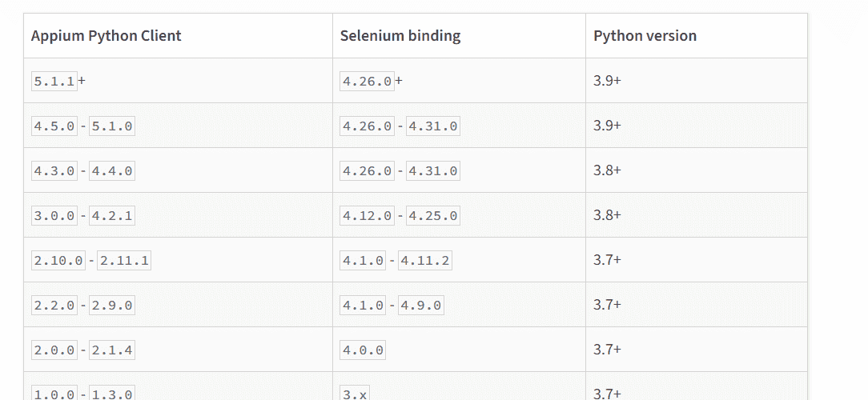Select the 2.11.1 client version tag
The image size is (868, 400).
coord(124,260)
